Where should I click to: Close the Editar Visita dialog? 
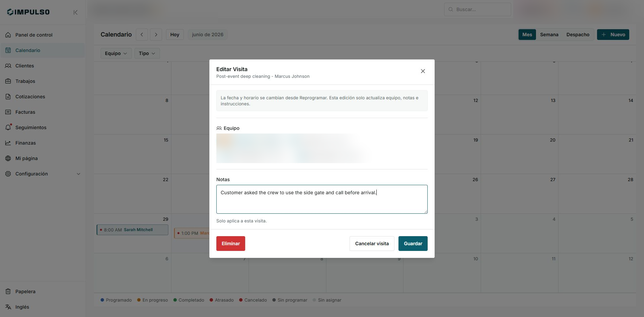[x=423, y=71]
